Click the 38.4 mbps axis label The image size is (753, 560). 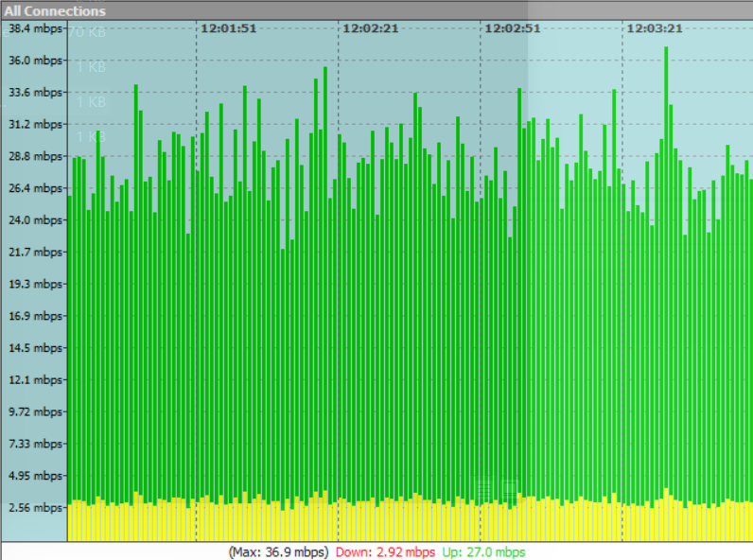36,28
